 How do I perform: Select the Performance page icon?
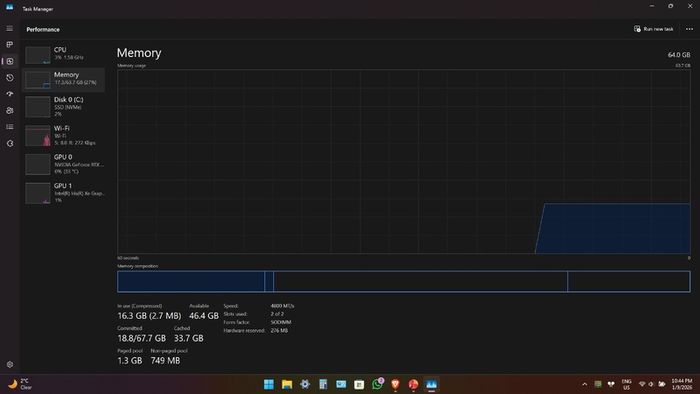tap(10, 61)
